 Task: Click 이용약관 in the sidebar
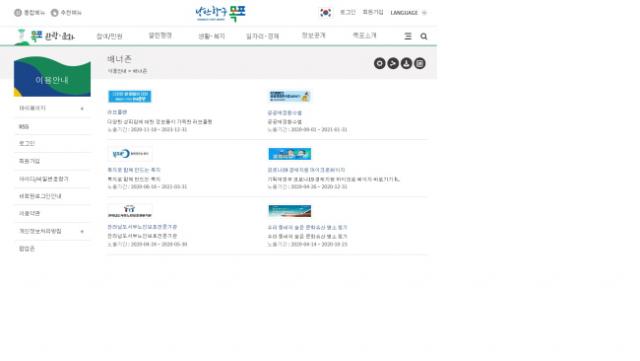point(29,214)
